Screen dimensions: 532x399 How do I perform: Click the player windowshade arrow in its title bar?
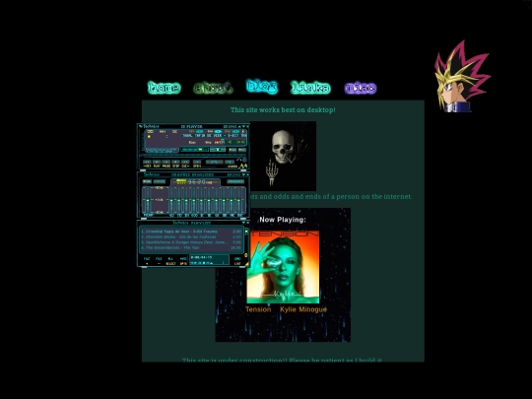click(243, 126)
